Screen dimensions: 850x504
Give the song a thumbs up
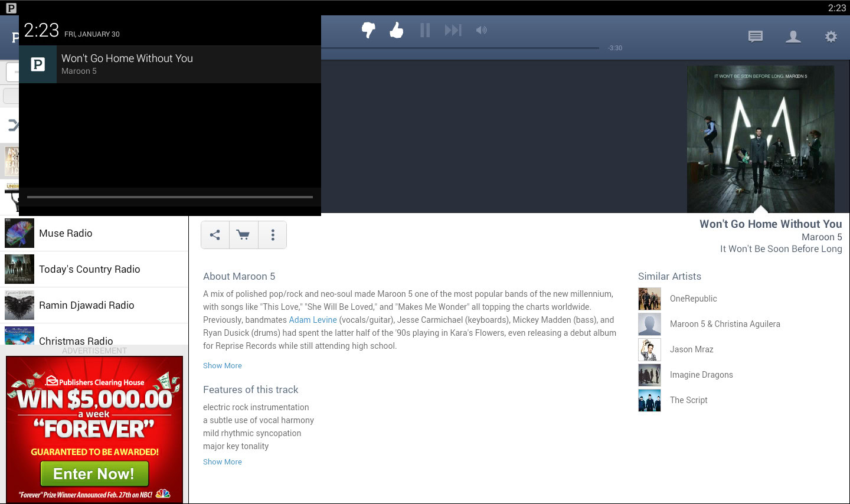397,30
